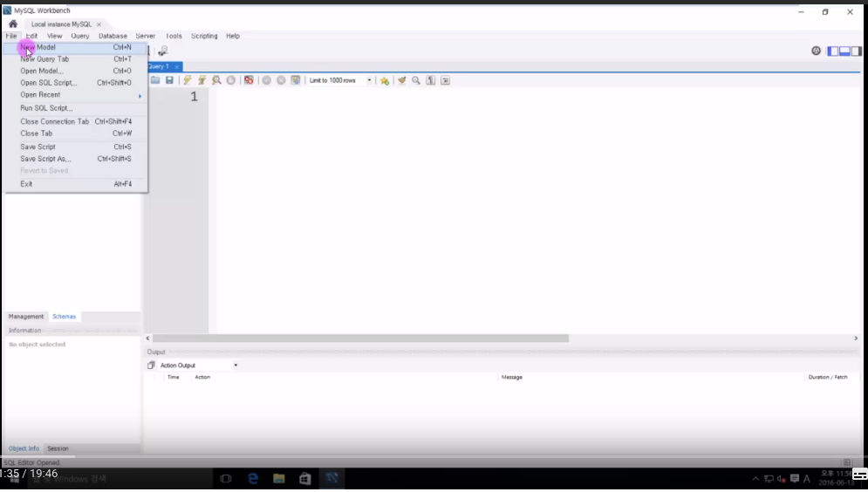Beautify query with broom icon
This screenshot has height=492, width=868.
[x=402, y=80]
